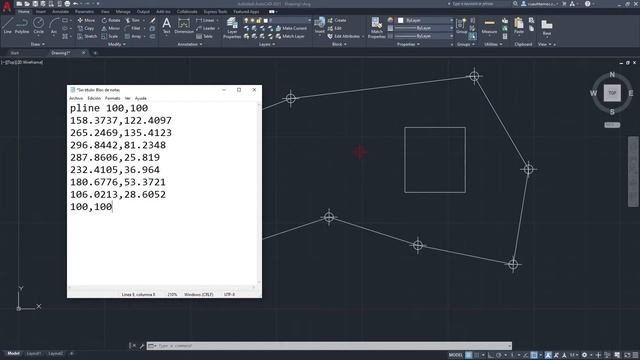Screen dimensions: 640x360
Task: Click line '232.4105,36.964' in Notepad
Action: (x=115, y=170)
